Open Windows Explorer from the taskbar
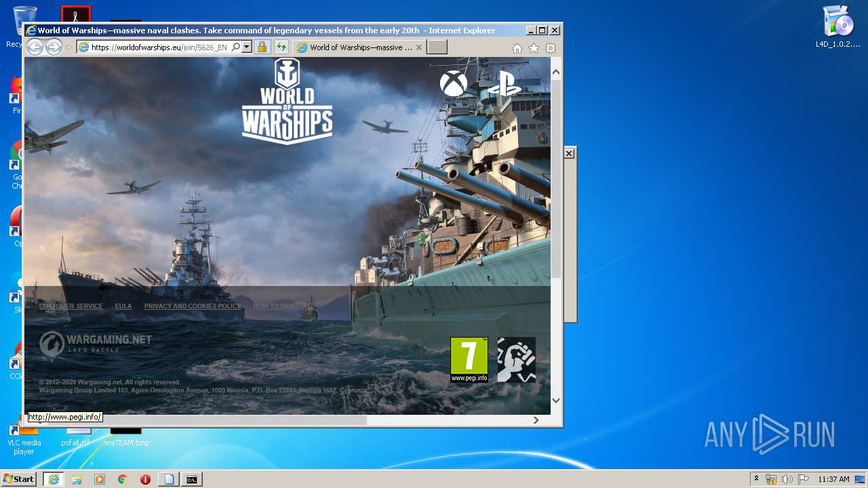 tap(77, 479)
